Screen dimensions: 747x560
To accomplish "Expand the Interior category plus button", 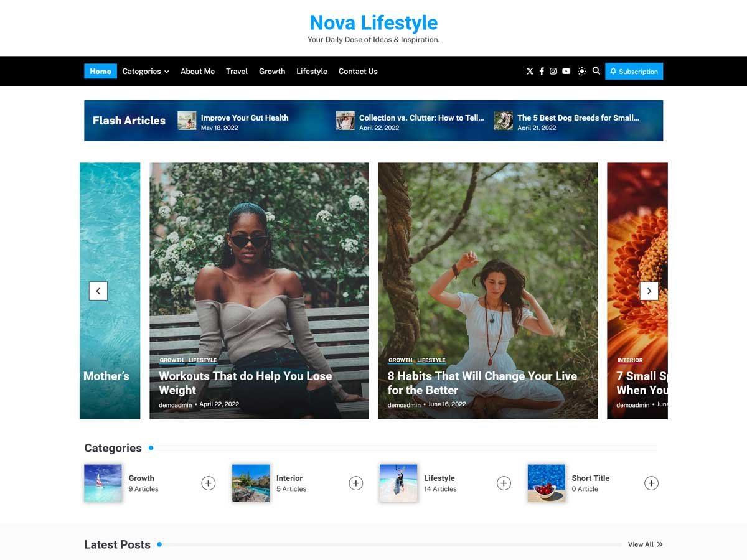I will click(x=355, y=483).
